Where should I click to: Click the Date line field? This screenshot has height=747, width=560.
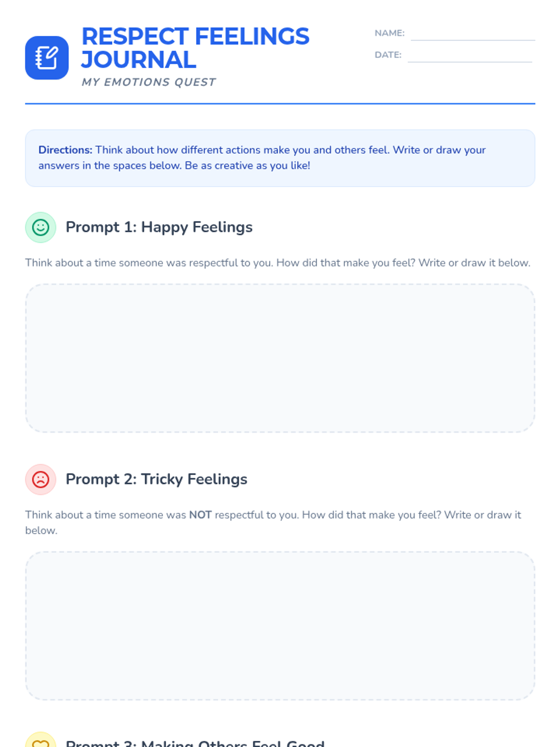coord(469,56)
